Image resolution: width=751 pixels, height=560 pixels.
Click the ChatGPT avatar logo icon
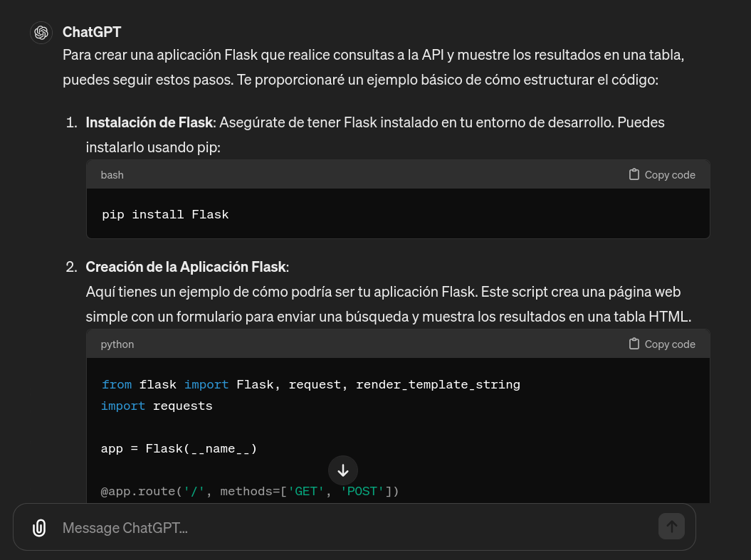[x=41, y=32]
